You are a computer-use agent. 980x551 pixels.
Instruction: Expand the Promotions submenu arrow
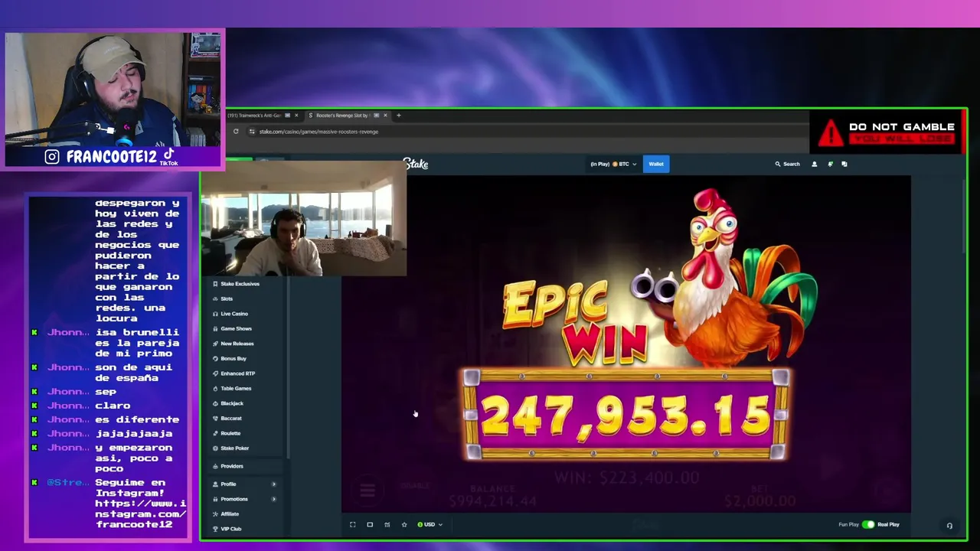(x=273, y=499)
